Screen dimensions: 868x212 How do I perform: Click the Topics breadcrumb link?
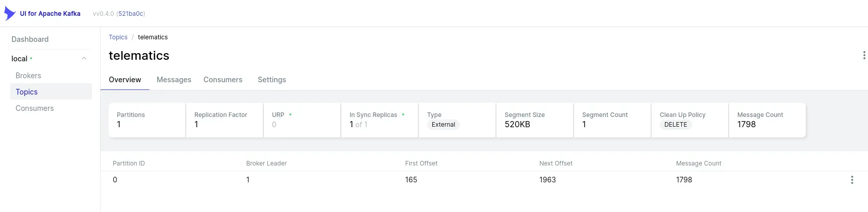pos(118,37)
